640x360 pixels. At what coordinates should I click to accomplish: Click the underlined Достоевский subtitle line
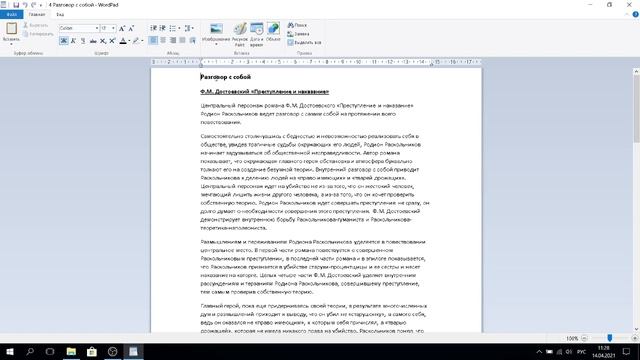[264, 91]
